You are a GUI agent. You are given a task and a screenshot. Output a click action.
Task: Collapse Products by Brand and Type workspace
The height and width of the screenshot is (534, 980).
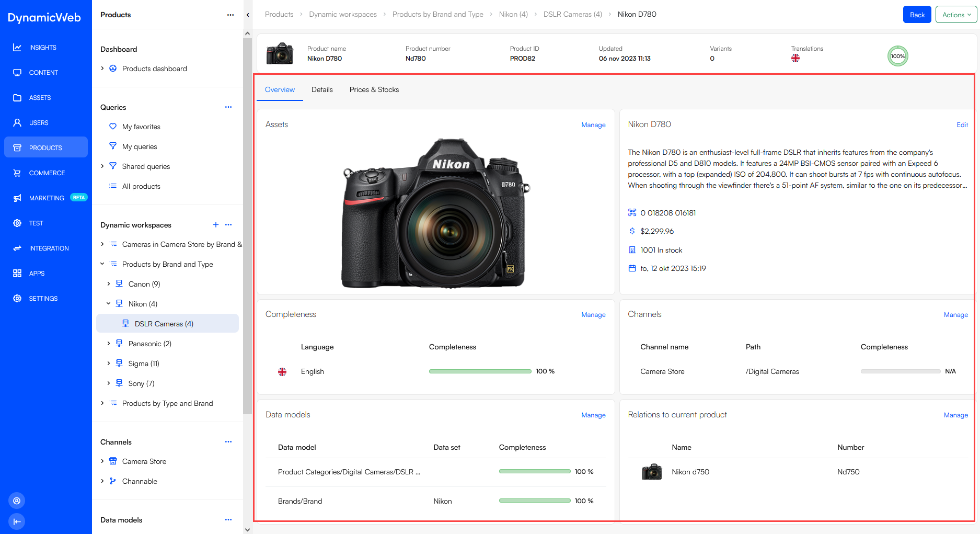[102, 264]
